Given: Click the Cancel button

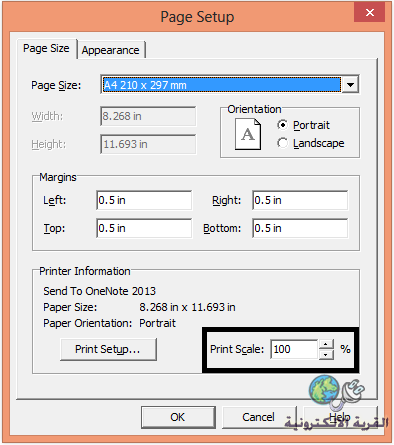Looking at the screenshot, I should [258, 417].
